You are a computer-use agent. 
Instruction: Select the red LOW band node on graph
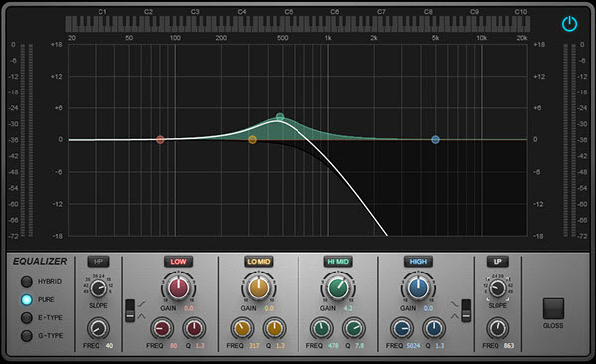pos(160,140)
